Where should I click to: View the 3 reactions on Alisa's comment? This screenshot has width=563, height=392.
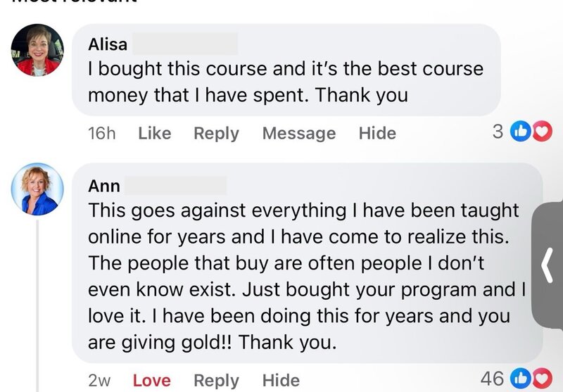click(x=498, y=132)
